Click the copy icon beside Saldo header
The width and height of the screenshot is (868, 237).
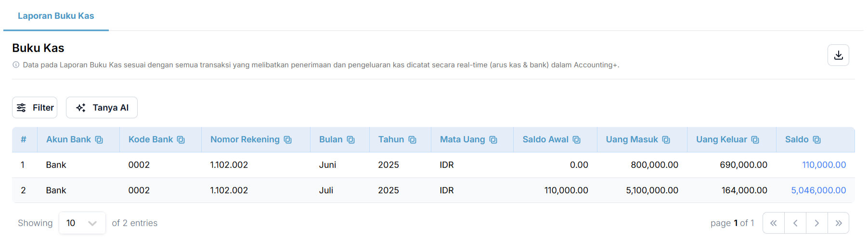(x=817, y=140)
